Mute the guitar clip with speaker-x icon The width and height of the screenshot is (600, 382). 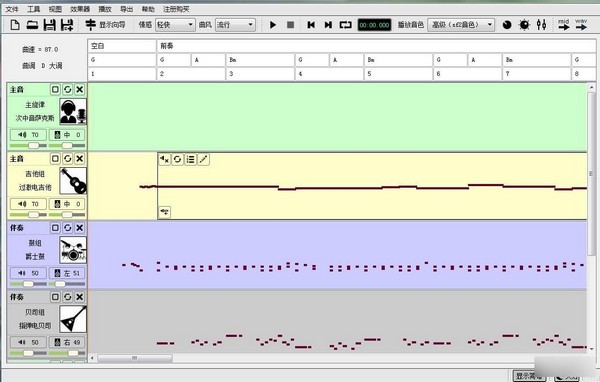pos(165,159)
